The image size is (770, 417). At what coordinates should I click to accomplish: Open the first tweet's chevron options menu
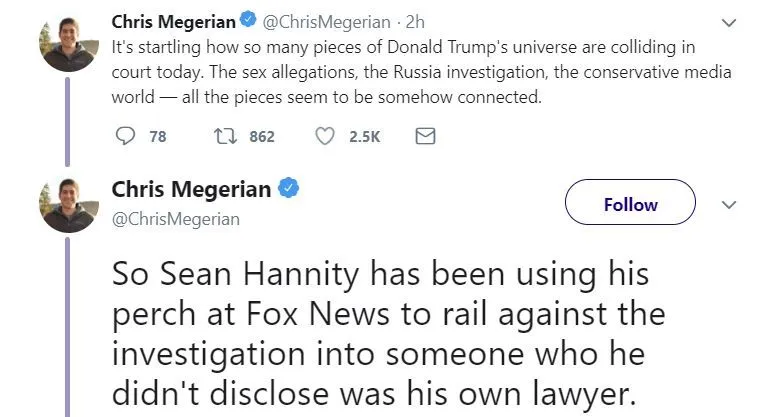pos(729,22)
